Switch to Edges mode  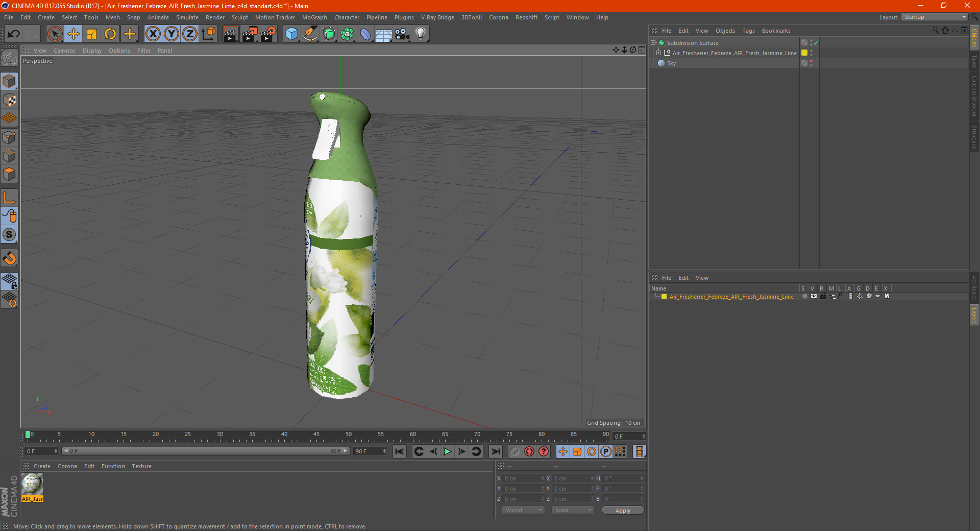pyautogui.click(x=9, y=156)
